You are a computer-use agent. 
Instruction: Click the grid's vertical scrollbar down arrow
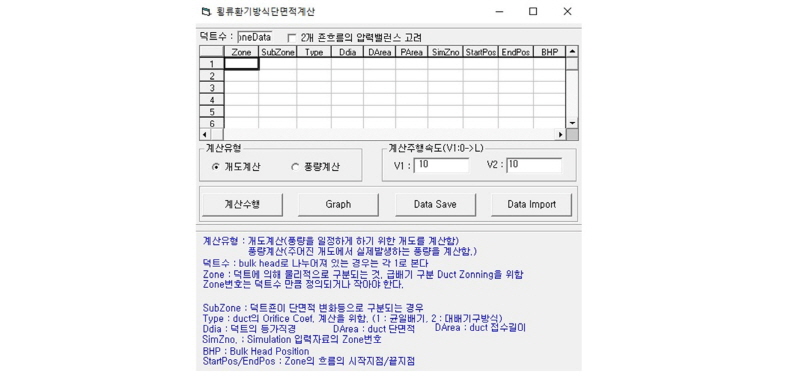(x=572, y=123)
